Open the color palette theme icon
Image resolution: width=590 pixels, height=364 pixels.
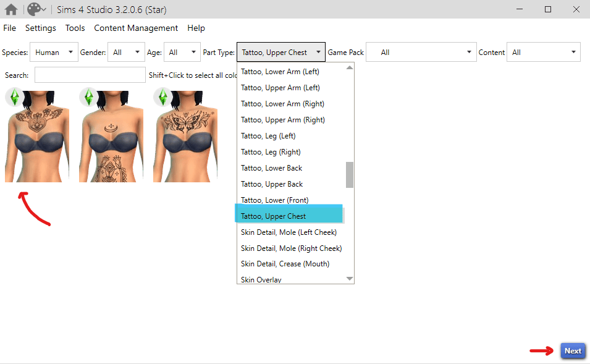pos(36,10)
